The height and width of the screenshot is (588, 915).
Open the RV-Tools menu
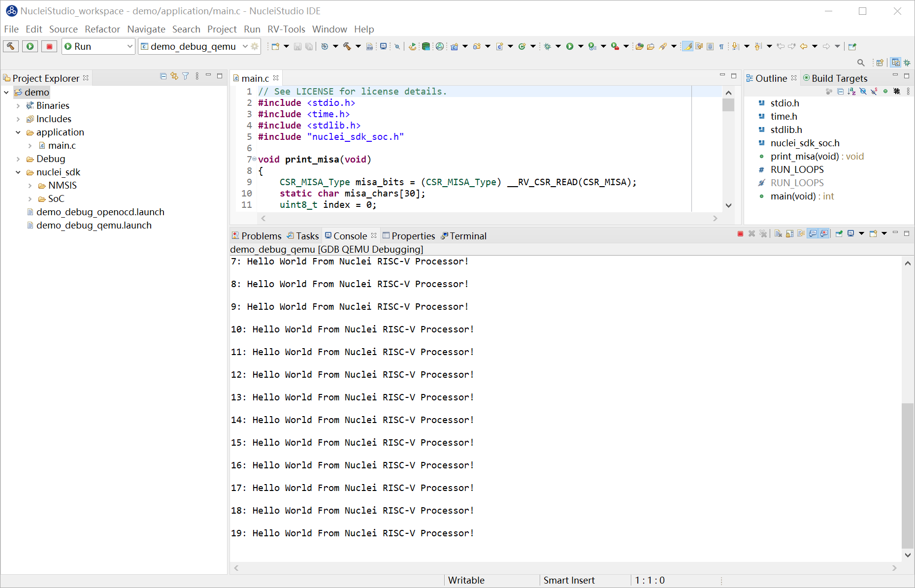pos(286,29)
